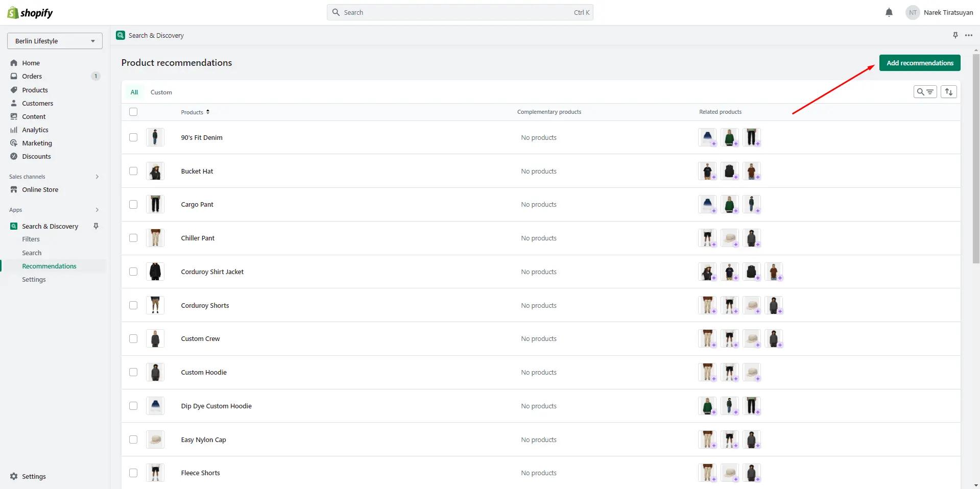Expand the Apps section chevron

click(97, 210)
